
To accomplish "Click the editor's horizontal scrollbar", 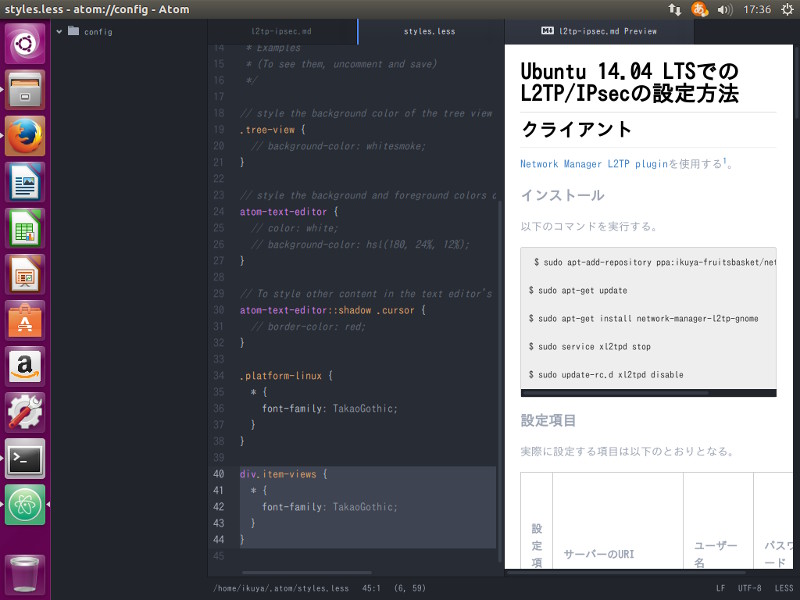I will [x=306, y=572].
